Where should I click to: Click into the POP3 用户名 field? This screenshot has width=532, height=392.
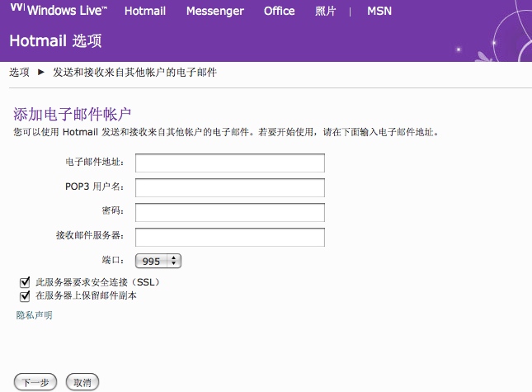tap(230, 187)
